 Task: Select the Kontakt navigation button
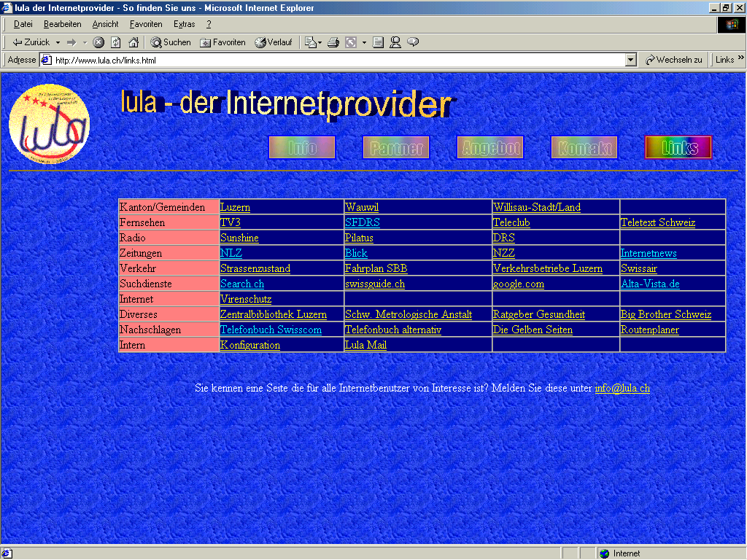click(584, 147)
